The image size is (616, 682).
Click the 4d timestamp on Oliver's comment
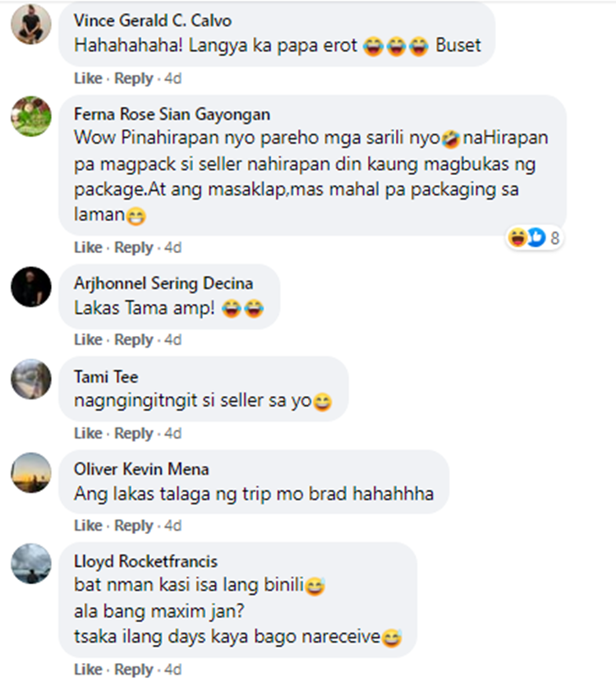172,525
